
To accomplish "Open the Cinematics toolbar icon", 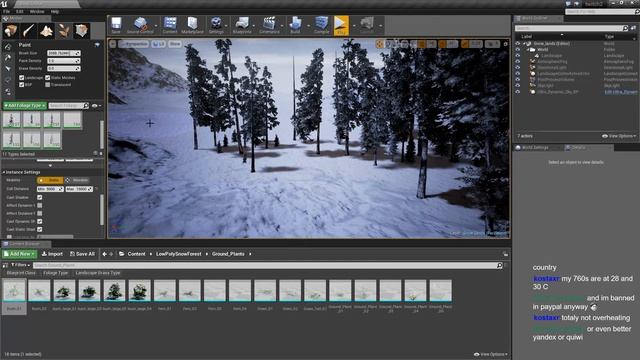I will 269,25.
